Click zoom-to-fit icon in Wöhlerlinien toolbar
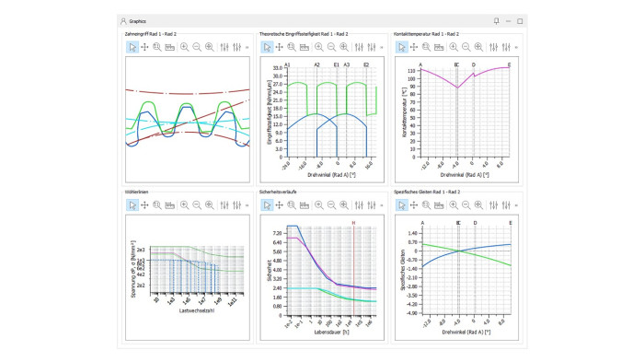644x362 pixels. click(x=210, y=204)
